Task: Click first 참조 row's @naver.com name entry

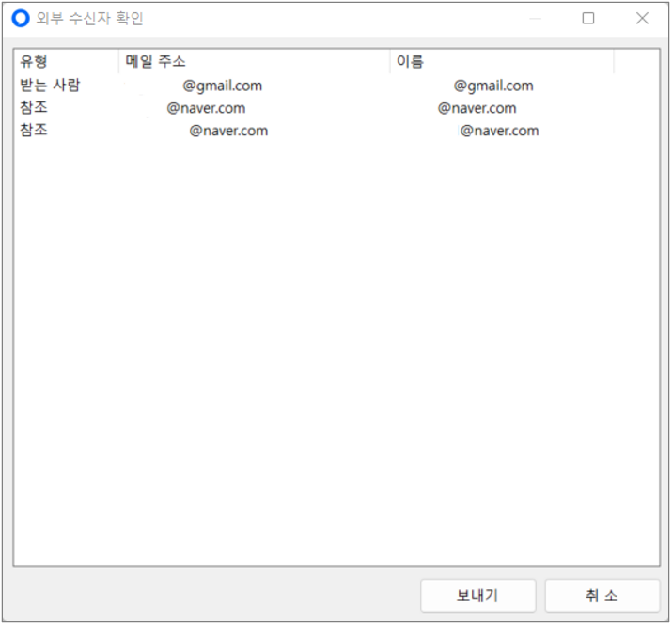Action: pos(477,108)
